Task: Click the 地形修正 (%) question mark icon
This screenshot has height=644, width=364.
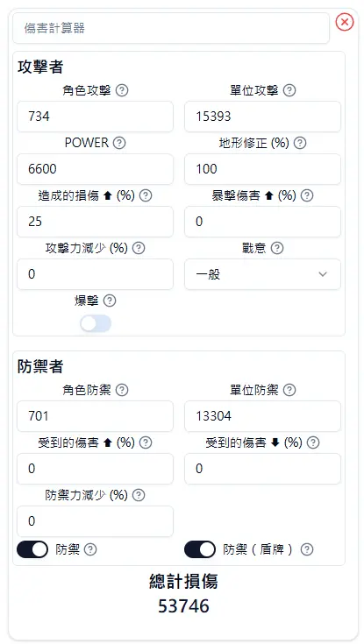Action: (301, 143)
